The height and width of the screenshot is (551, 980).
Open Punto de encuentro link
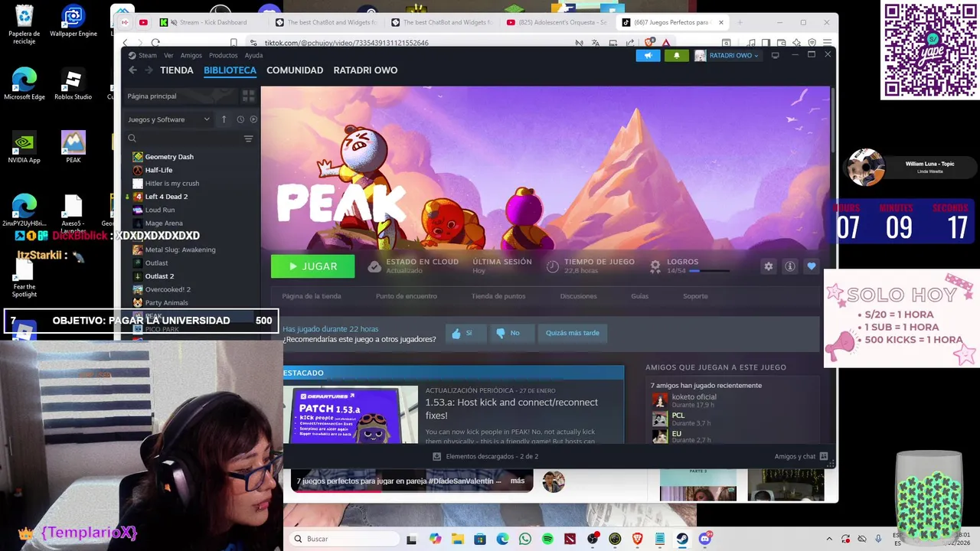[x=407, y=296]
